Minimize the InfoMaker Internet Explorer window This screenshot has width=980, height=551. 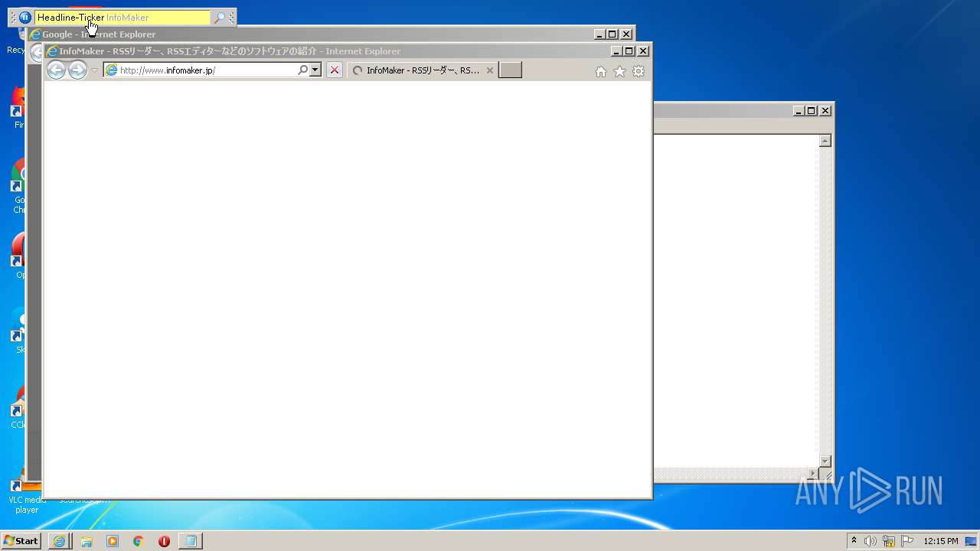[616, 51]
